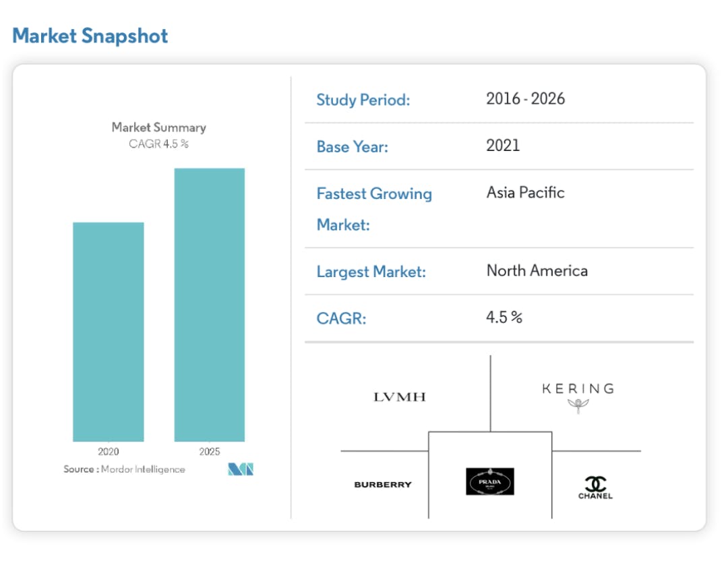The height and width of the screenshot is (565, 728).
Task: Click the Mordor Intelligence logo icon
Action: point(241,469)
